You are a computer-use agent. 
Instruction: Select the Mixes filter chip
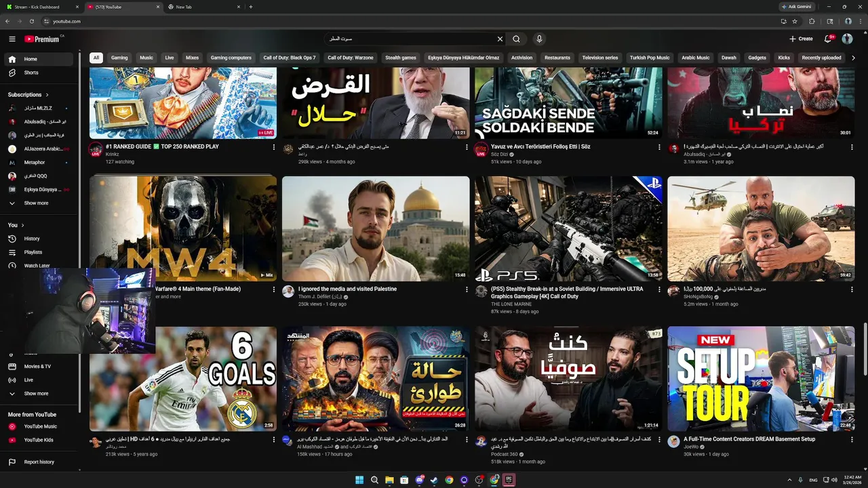[193, 58]
